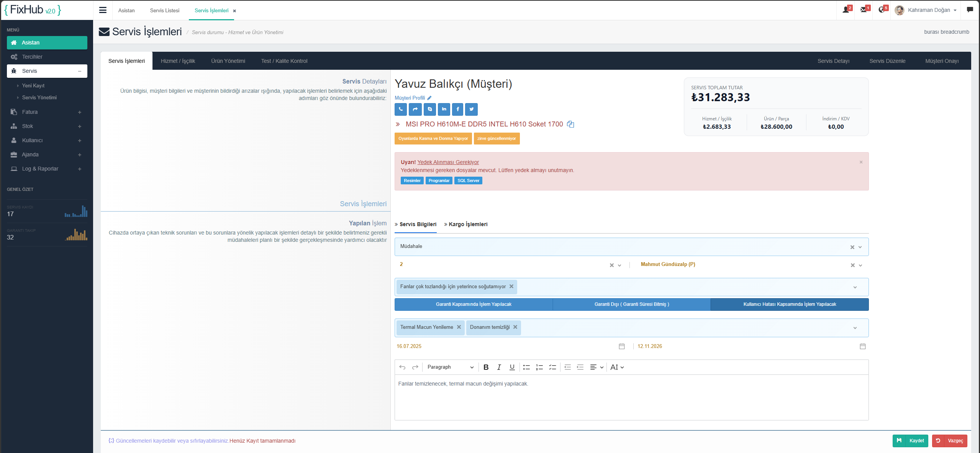The width and height of the screenshot is (980, 453).
Task: Open the Mahmut Gündüzalp technician dropdown
Action: pyautogui.click(x=860, y=265)
